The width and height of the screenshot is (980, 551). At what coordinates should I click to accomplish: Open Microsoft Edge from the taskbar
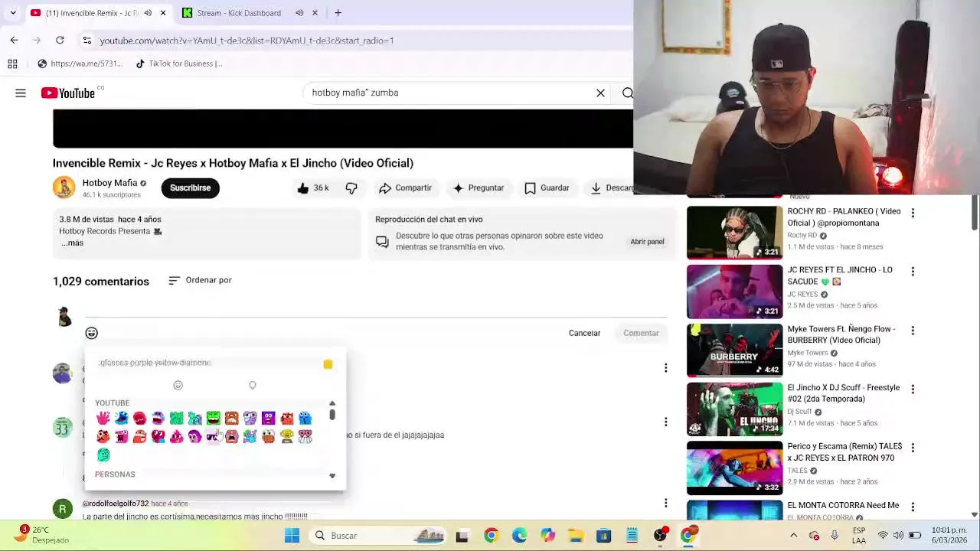click(519, 536)
